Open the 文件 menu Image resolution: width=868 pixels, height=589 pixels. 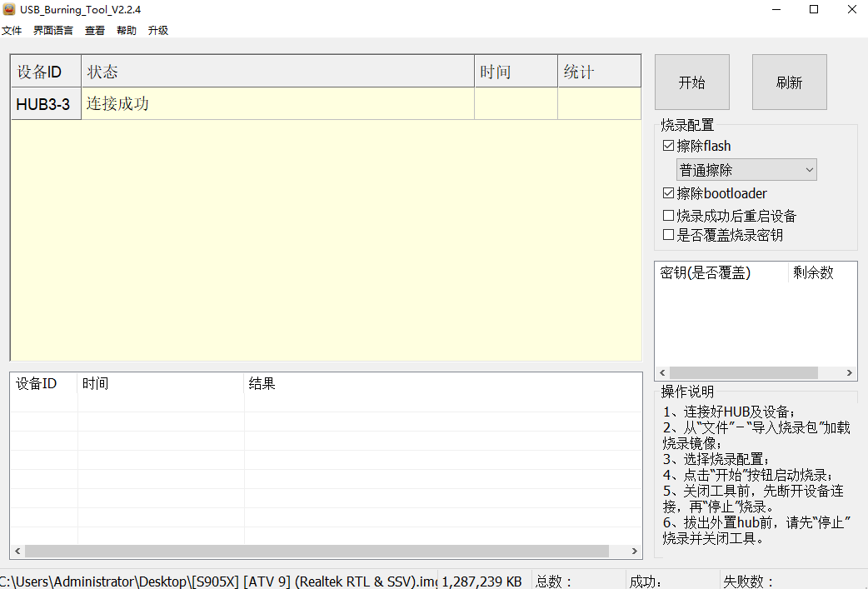tap(12, 31)
